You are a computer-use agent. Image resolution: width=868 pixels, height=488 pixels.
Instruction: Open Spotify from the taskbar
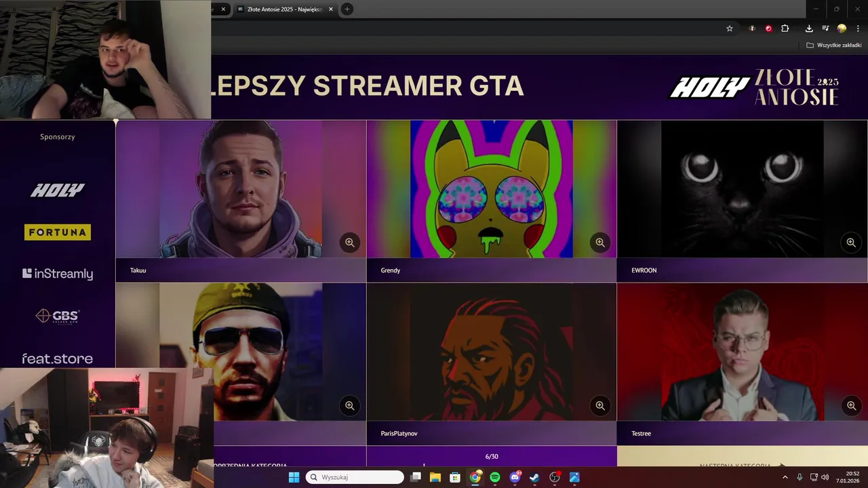click(x=495, y=477)
